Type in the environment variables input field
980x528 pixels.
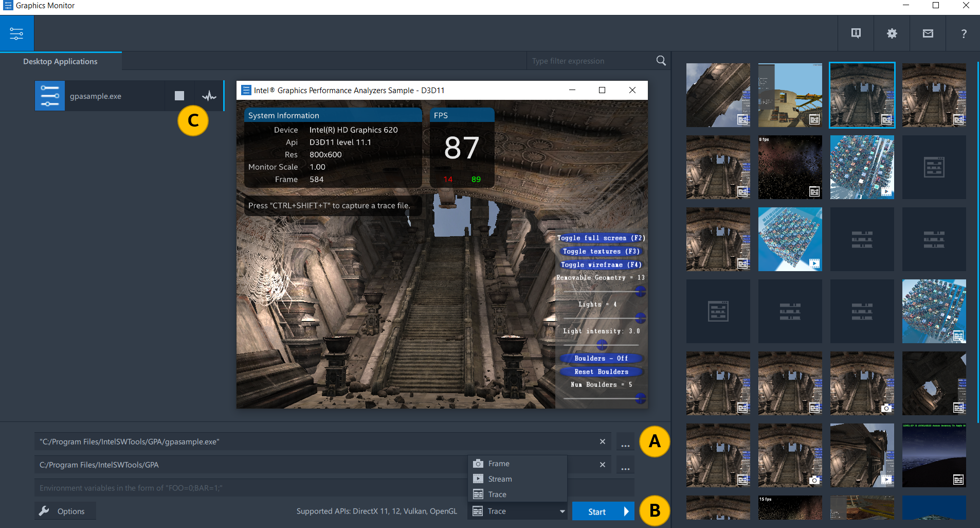(x=247, y=488)
